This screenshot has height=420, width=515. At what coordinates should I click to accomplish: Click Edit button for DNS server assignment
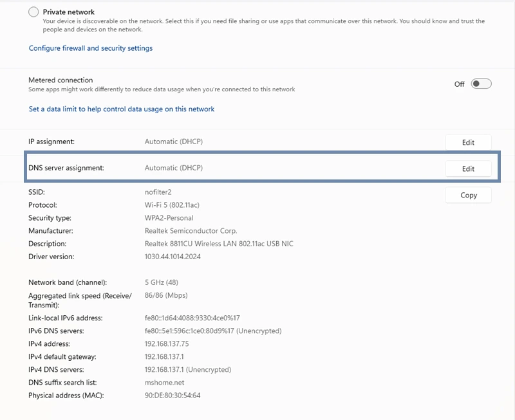click(x=468, y=169)
